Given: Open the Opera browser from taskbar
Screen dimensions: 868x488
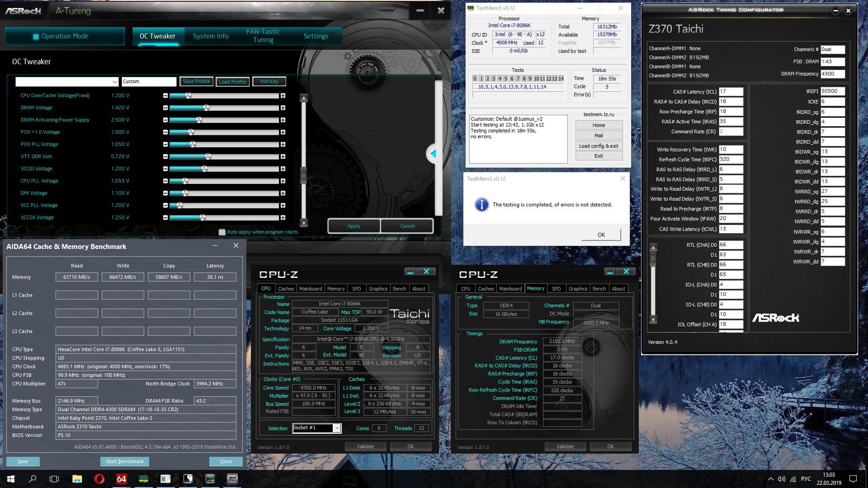Looking at the screenshot, I should (99, 479).
